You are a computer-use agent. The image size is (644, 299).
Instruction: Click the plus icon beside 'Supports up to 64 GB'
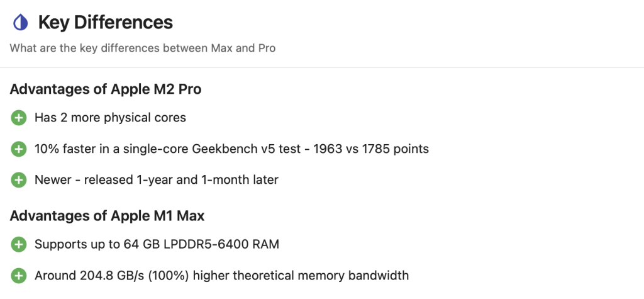(19, 244)
